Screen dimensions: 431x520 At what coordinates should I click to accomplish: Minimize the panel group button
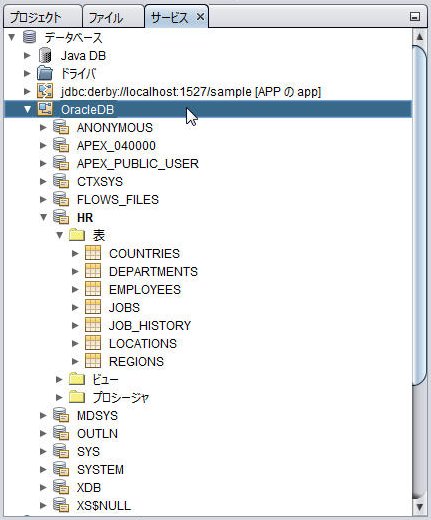(x=415, y=17)
